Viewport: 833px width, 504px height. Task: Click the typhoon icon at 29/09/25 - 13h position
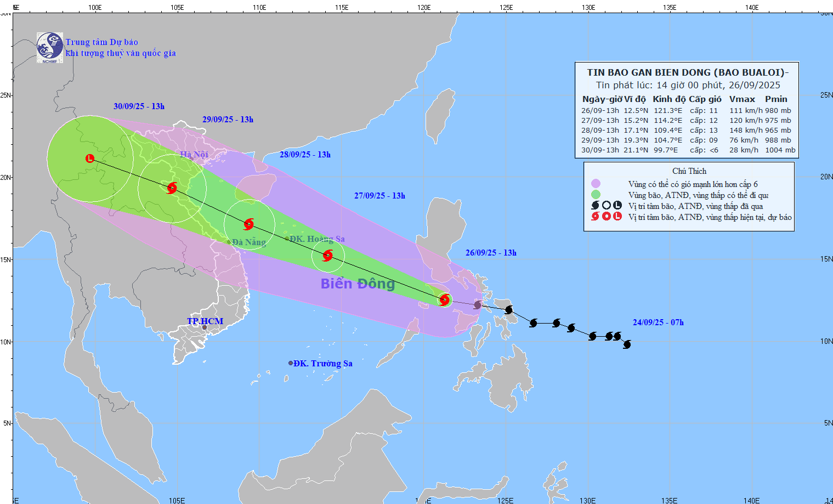172,188
